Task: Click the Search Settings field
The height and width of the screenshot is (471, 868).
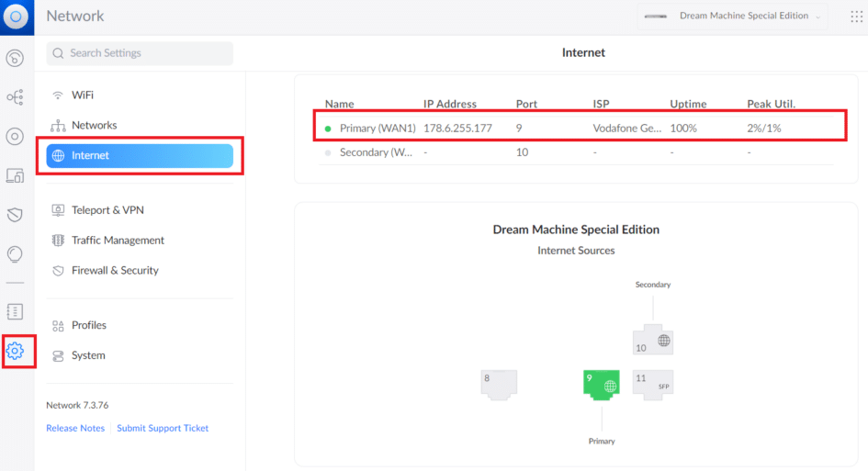Action: (140, 53)
